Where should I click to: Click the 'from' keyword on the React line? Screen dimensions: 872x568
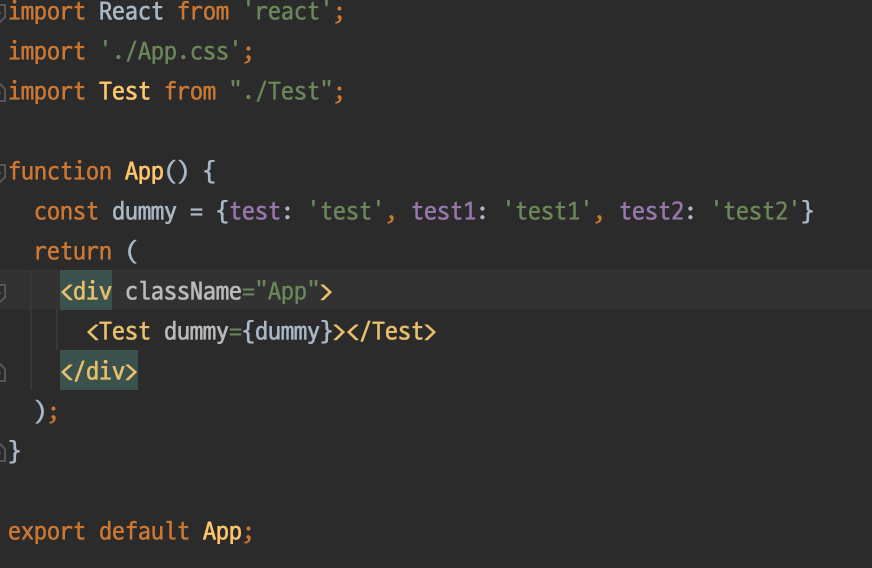203,12
